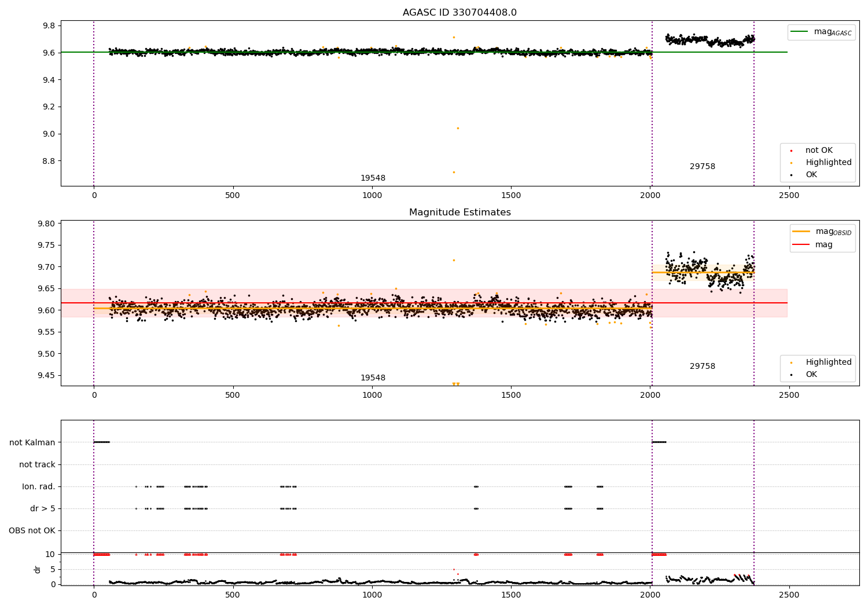868x608 pixels.
Task: Click y-tick '8.8' on top plot
Action: point(48,161)
